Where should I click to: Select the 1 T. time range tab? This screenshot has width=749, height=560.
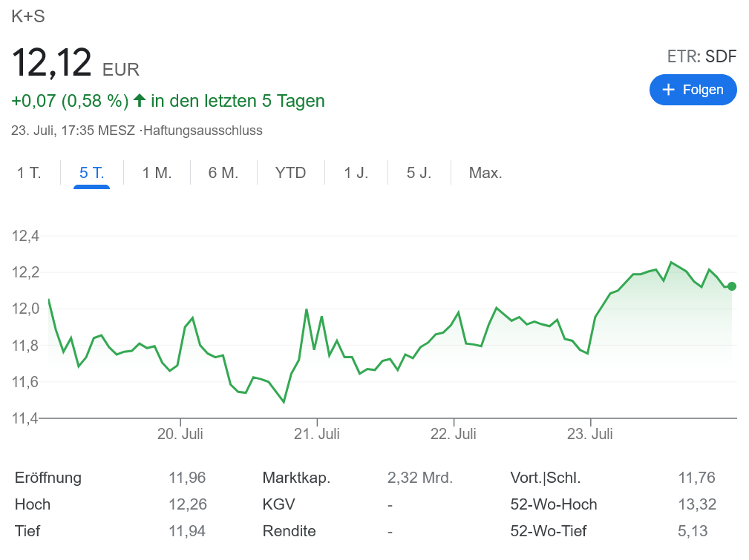(x=29, y=172)
